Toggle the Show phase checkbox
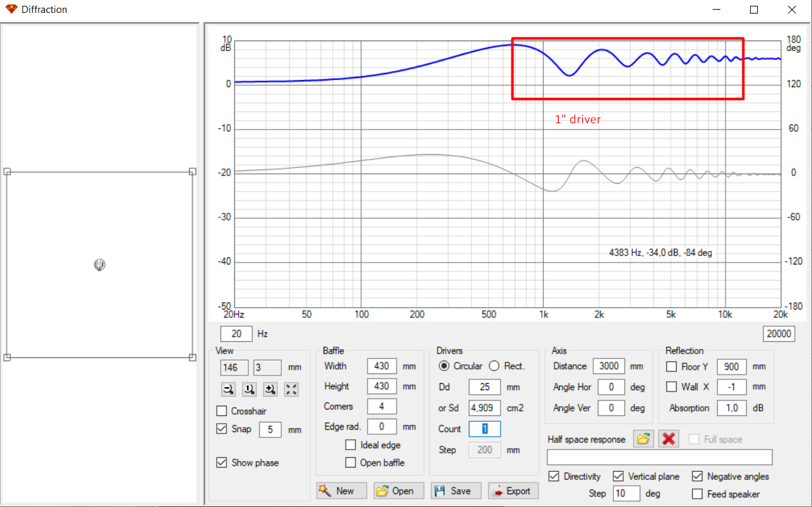812x507 pixels. (222, 462)
